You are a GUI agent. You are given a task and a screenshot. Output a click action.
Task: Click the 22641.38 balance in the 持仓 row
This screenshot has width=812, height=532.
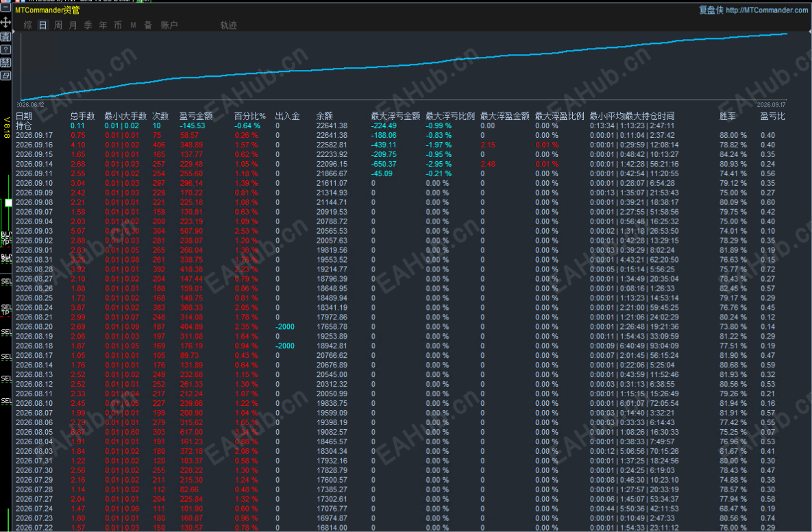click(x=332, y=125)
